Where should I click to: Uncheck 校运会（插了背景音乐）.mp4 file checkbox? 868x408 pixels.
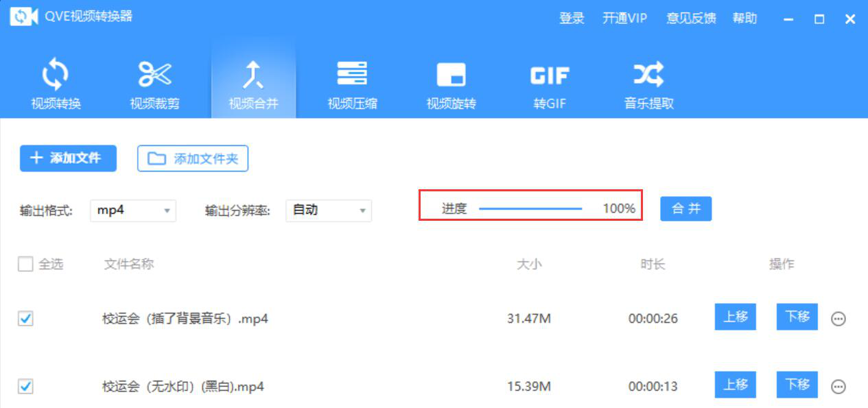(25, 319)
